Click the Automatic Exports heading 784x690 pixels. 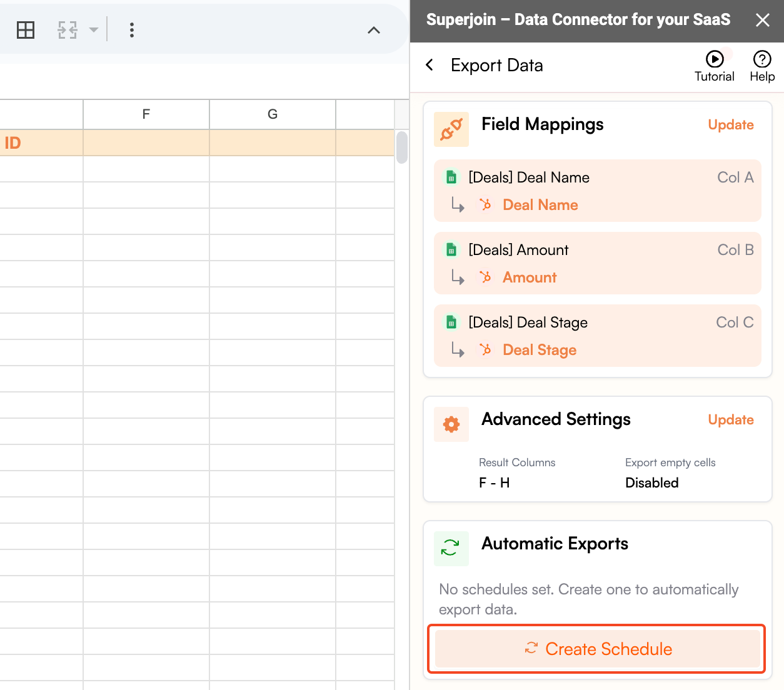555,544
